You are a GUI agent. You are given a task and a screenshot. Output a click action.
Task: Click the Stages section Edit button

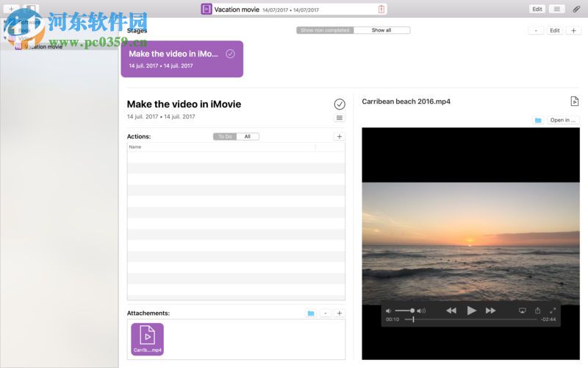click(x=555, y=30)
